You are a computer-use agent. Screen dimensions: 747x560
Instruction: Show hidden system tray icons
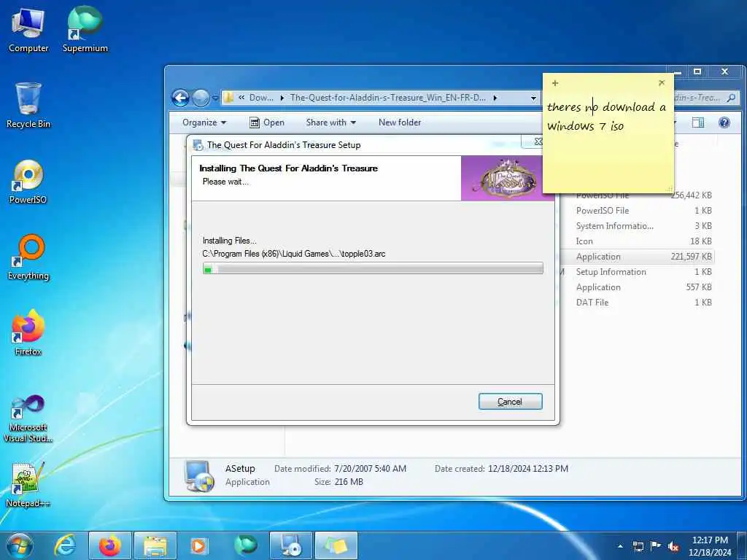pos(620,546)
